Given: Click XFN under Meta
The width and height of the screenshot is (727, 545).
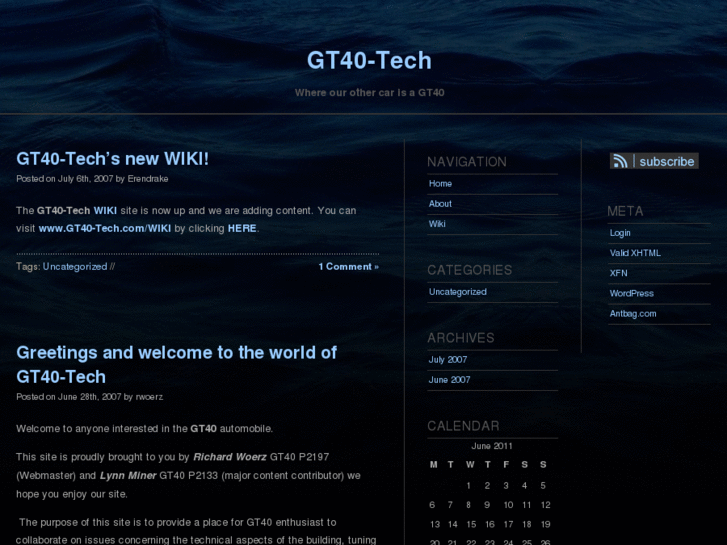Looking at the screenshot, I should point(619,273).
